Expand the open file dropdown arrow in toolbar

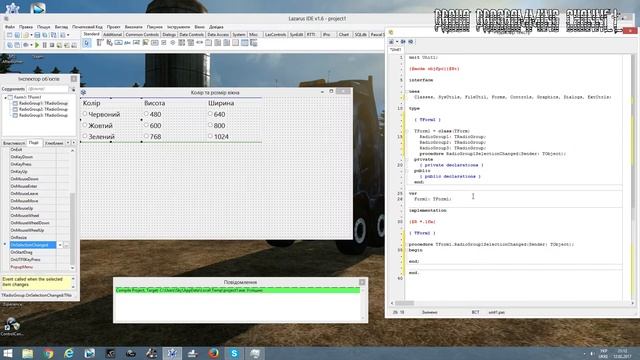coord(31,35)
